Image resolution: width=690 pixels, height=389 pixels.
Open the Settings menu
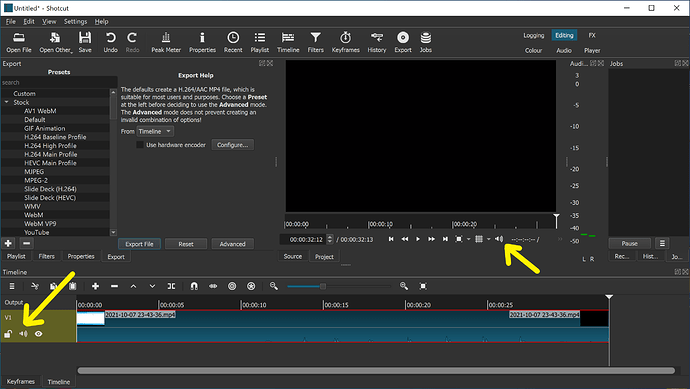75,22
